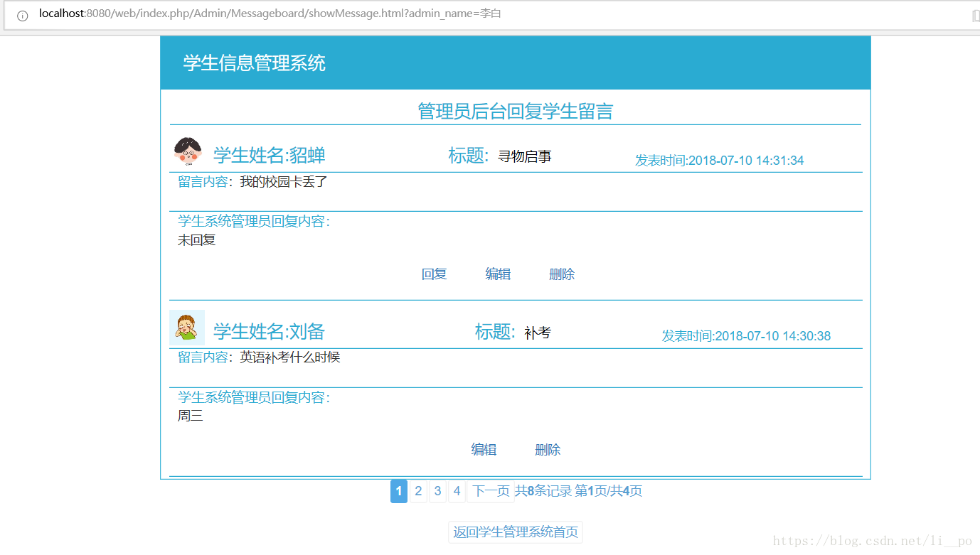Viewport: 980px width, 555px height.
Task: Click message text 英语补考什么时候
Action: (290, 357)
